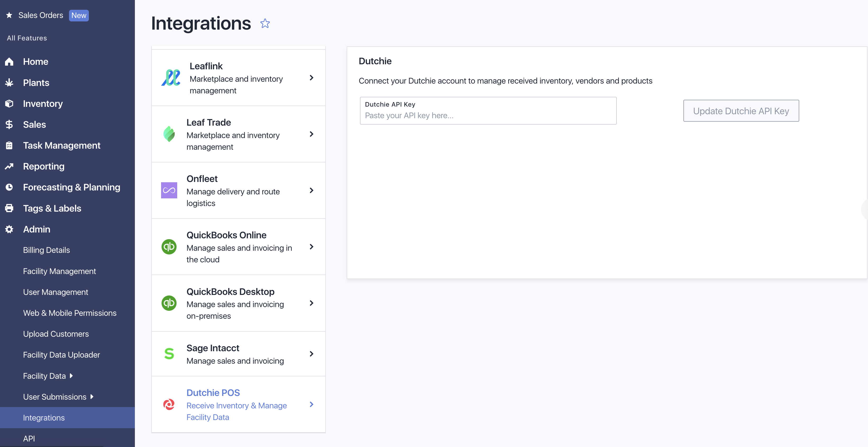Click the Sage Intacct S logo
The width and height of the screenshot is (868, 447).
tap(169, 354)
